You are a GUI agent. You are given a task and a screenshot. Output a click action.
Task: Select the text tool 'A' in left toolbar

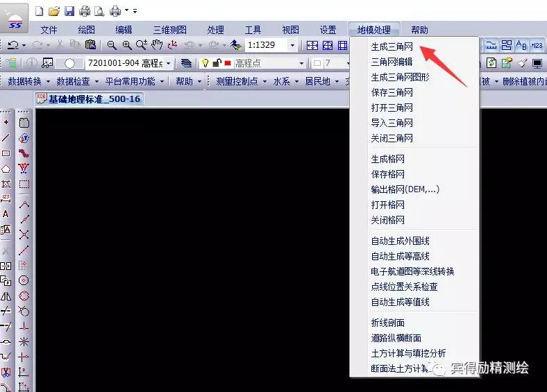pyautogui.click(x=6, y=214)
